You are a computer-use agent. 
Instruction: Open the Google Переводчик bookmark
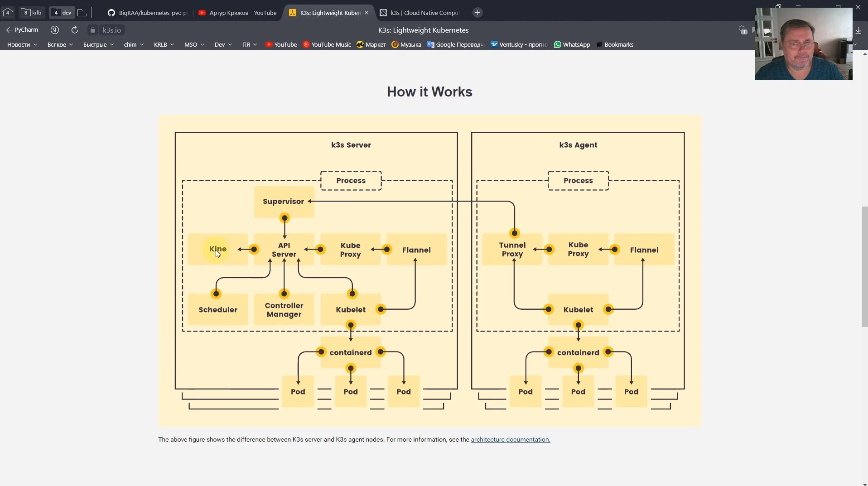pos(455,44)
